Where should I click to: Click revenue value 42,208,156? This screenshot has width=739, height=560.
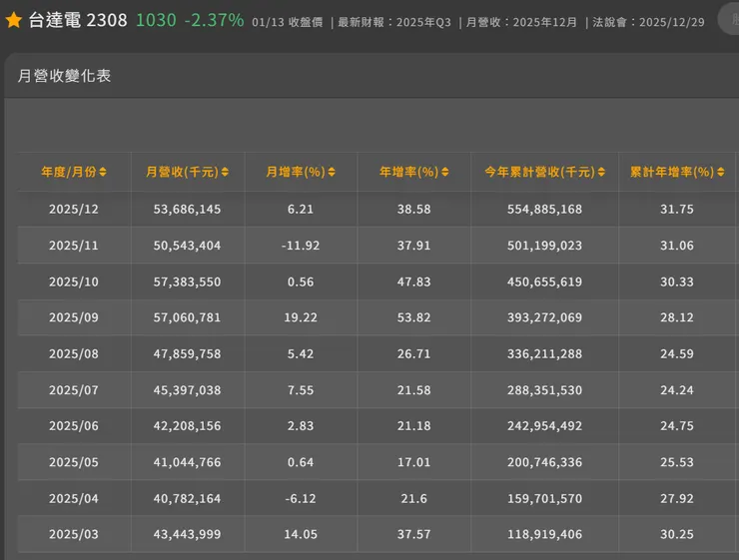[x=187, y=426]
